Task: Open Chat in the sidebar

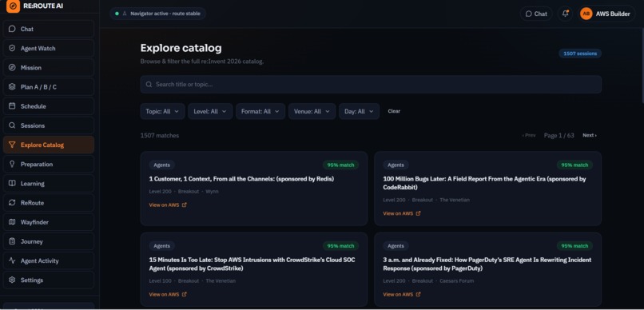Action: coord(49,29)
